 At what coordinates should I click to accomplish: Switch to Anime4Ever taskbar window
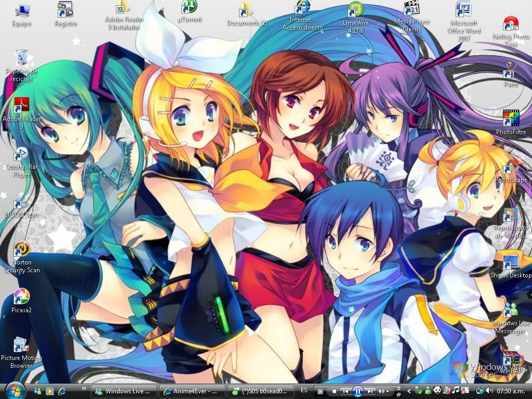point(192,391)
